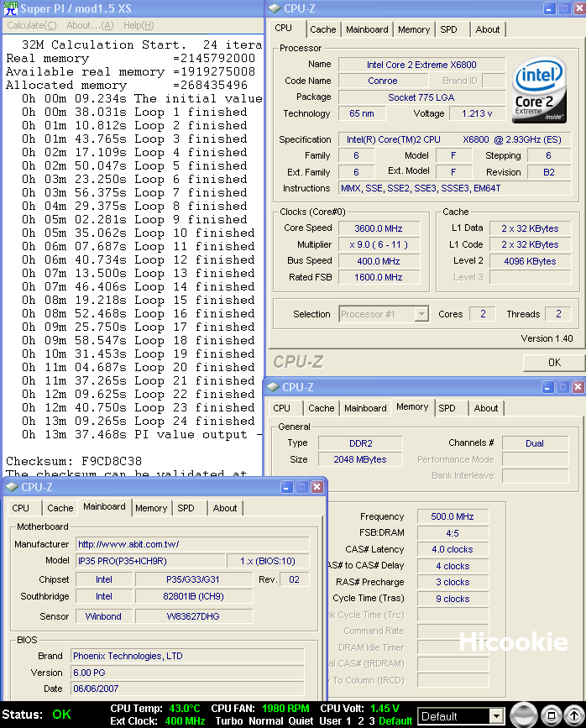Switch to Cache tab in Mainboard CPU-Z window

click(x=60, y=508)
